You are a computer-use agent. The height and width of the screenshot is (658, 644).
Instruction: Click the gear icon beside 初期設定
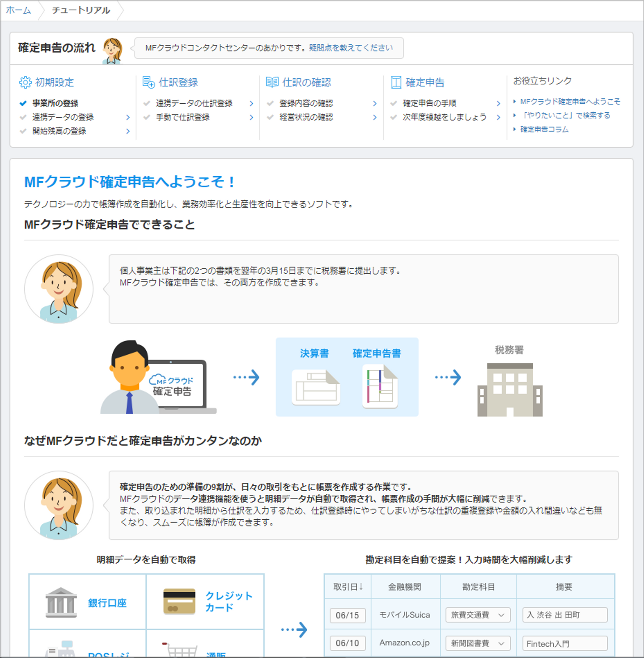pos(25,82)
